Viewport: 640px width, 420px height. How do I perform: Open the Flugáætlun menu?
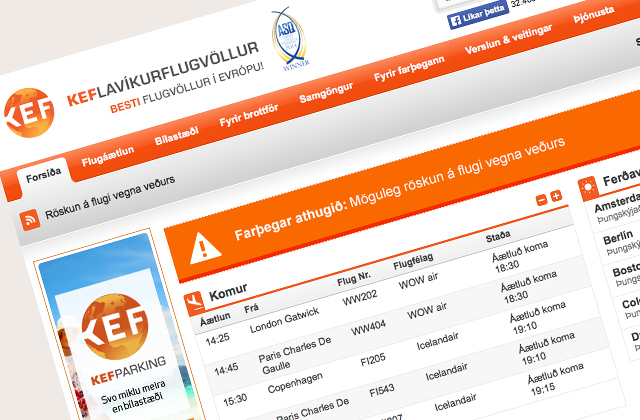107,156
